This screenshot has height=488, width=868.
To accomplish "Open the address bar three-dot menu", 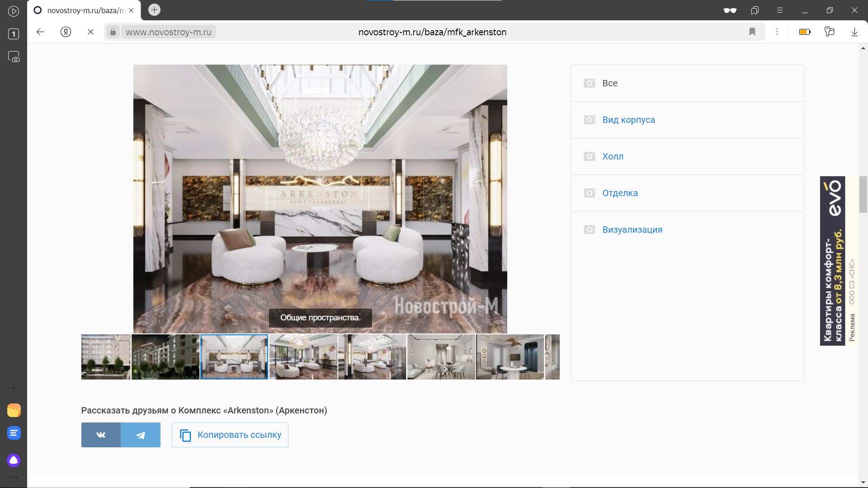I will point(777,32).
